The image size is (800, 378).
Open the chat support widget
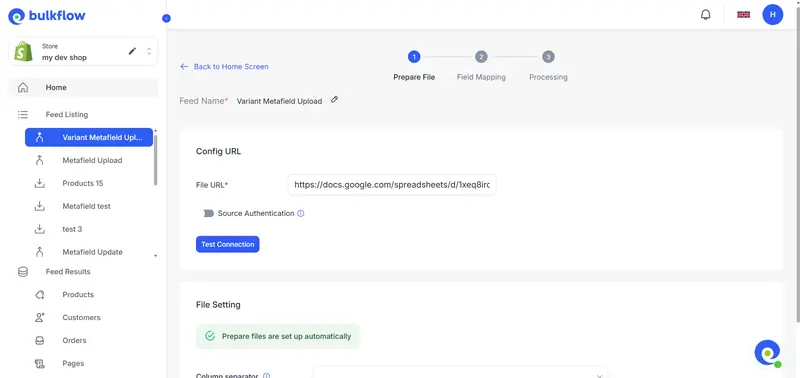768,353
